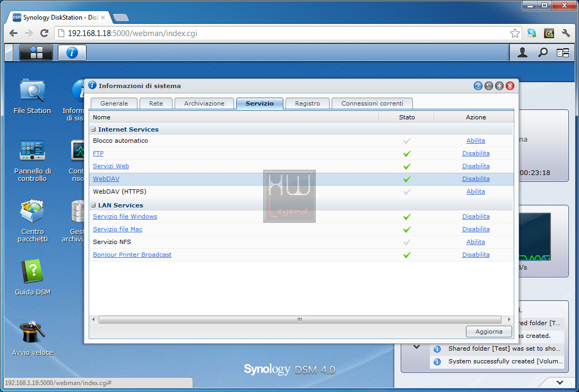Reload the browser page
Screen dimensions: 579x392
[44, 33]
